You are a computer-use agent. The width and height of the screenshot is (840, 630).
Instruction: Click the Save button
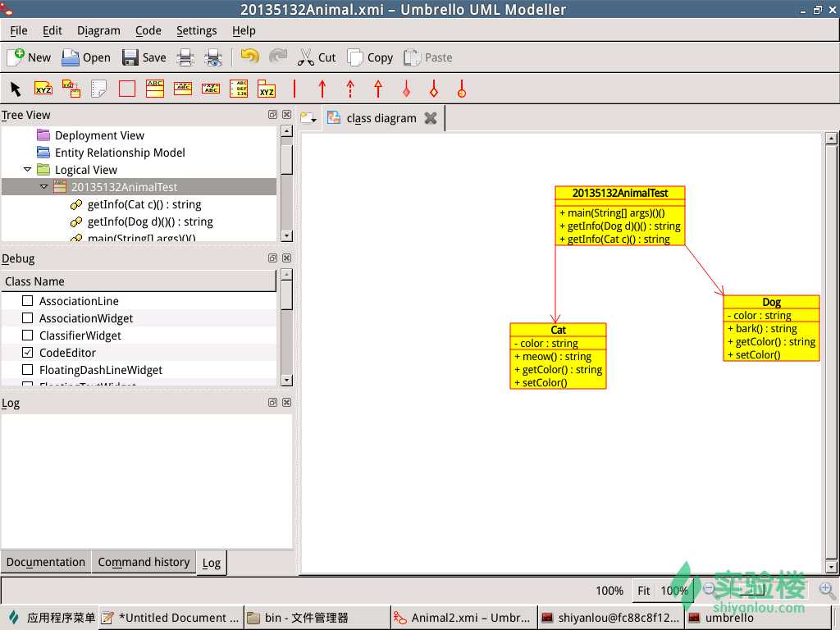[144, 57]
